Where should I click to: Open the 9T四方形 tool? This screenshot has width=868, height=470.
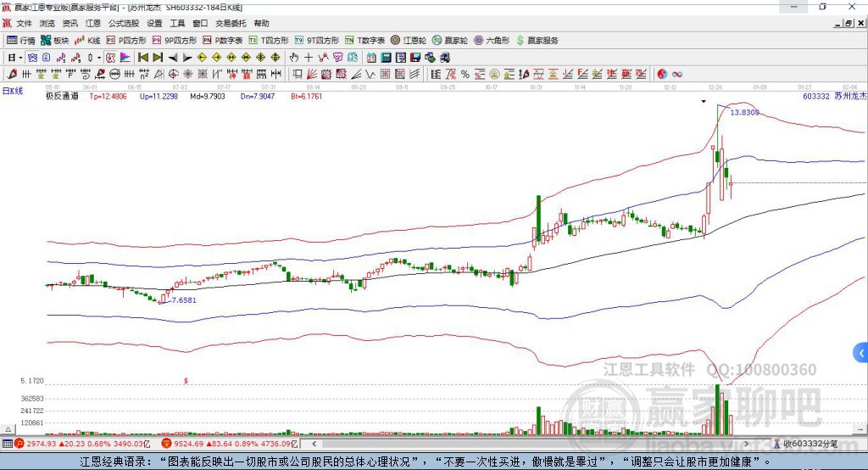(x=317, y=41)
